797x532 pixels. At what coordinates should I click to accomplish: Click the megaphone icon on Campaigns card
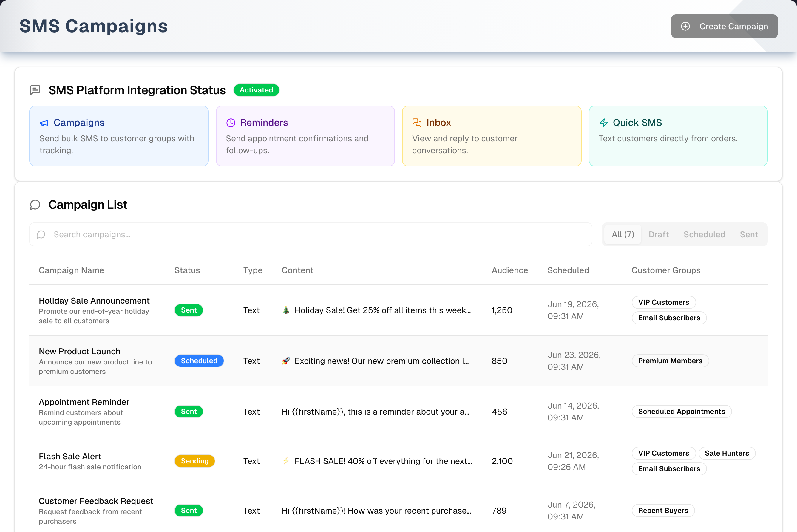(44, 123)
